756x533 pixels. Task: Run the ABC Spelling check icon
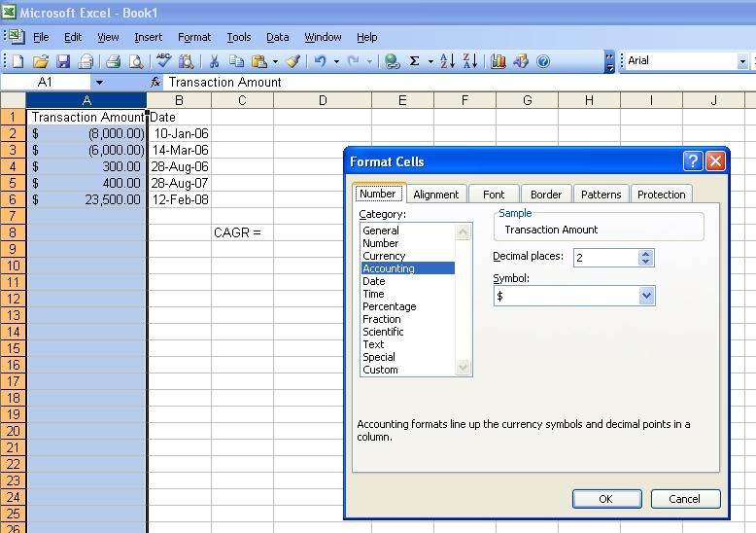(163, 61)
